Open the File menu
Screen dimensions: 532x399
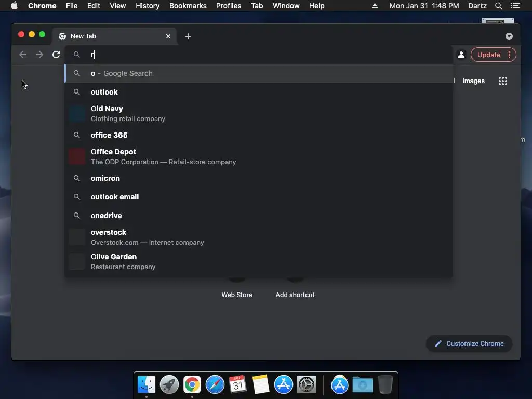pyautogui.click(x=72, y=6)
